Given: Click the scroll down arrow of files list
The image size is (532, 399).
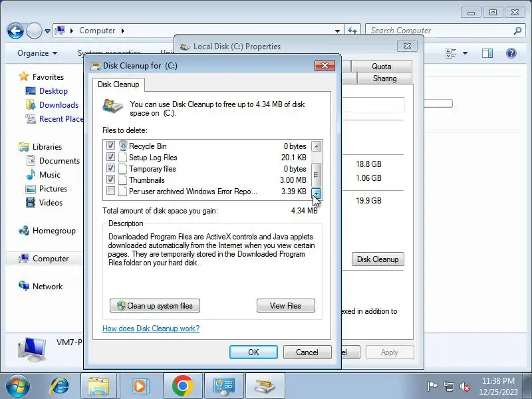Looking at the screenshot, I should [317, 194].
